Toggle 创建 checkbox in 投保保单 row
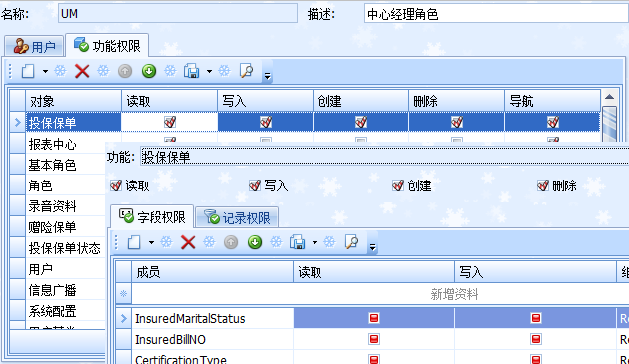 [361, 122]
